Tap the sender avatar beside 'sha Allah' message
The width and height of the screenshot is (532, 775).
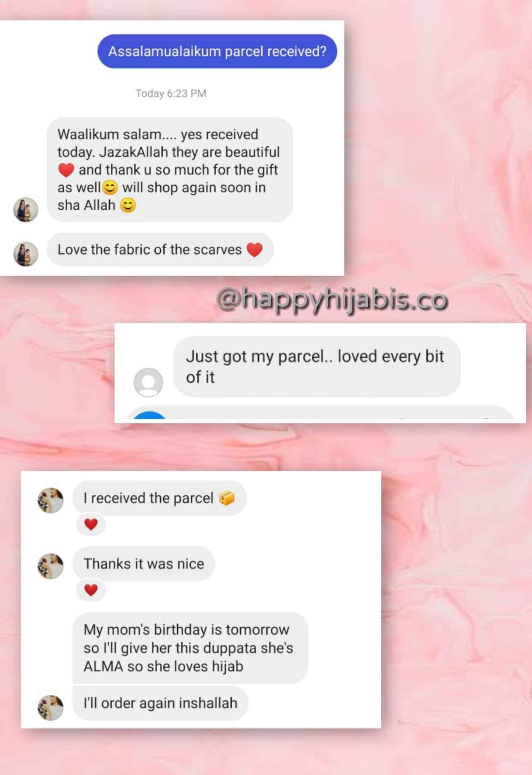(26, 209)
